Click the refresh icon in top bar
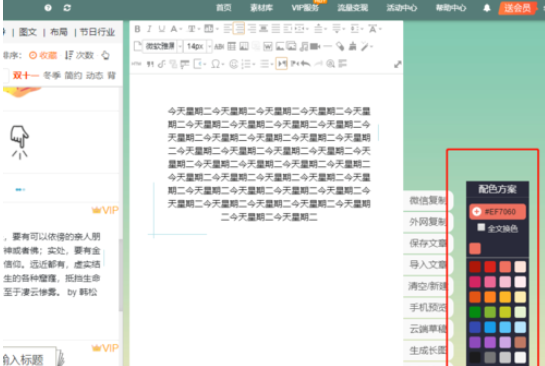Image resolution: width=545 pixels, height=366 pixels. 67,8
